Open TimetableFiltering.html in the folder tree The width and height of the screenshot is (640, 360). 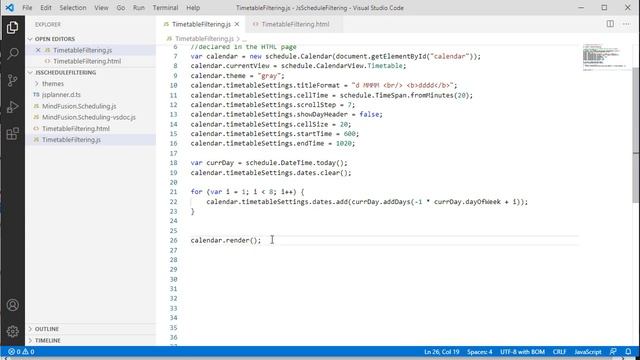coord(76,128)
